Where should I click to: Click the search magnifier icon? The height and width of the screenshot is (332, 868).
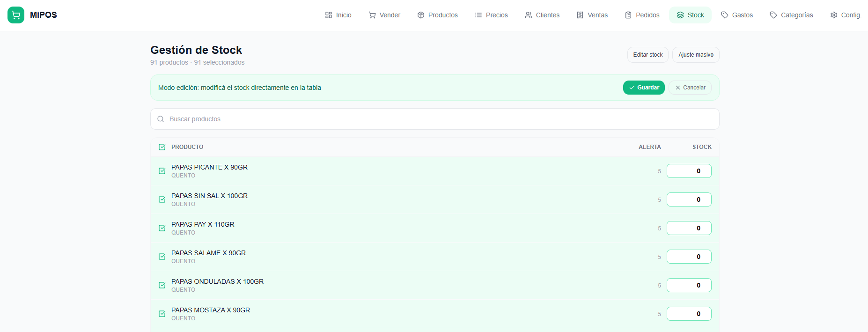pyautogui.click(x=161, y=119)
